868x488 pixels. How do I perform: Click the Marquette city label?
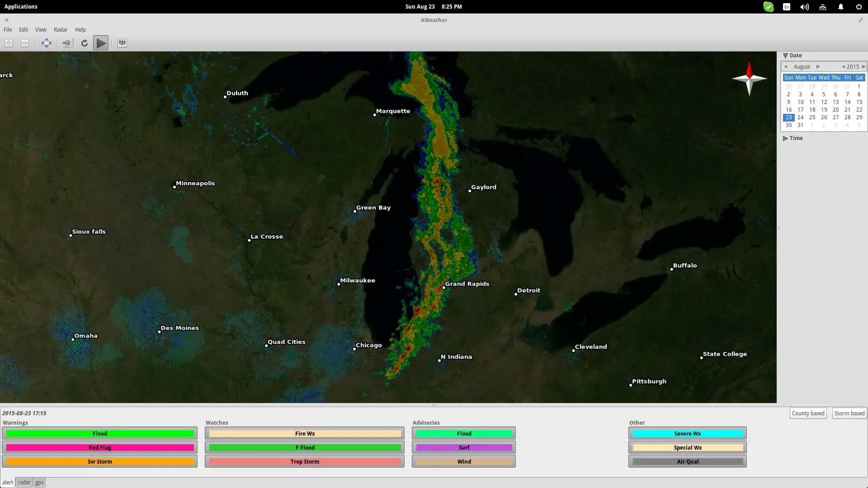click(393, 111)
